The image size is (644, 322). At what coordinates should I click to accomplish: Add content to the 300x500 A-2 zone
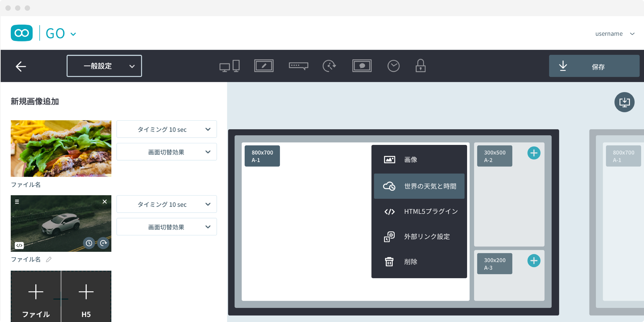tap(534, 153)
